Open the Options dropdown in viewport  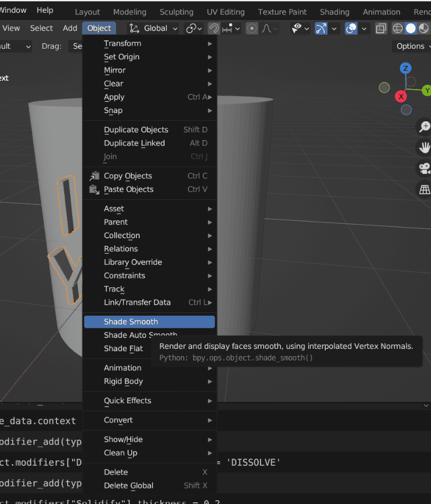pyautogui.click(x=412, y=47)
